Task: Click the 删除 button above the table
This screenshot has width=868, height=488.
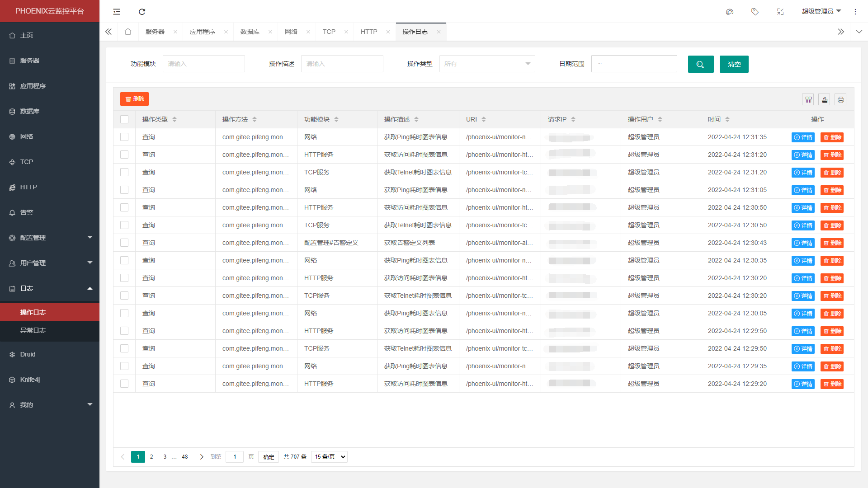Action: click(x=134, y=99)
